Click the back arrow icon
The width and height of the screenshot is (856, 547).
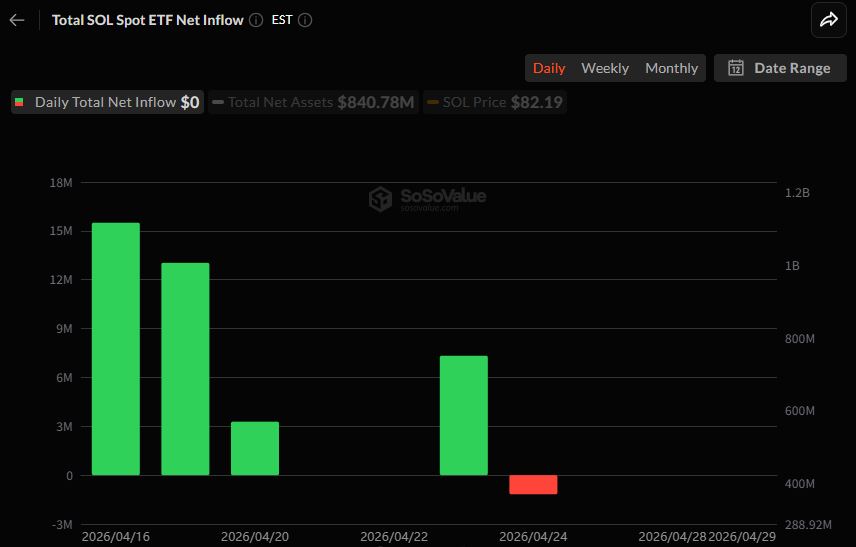(x=16, y=20)
